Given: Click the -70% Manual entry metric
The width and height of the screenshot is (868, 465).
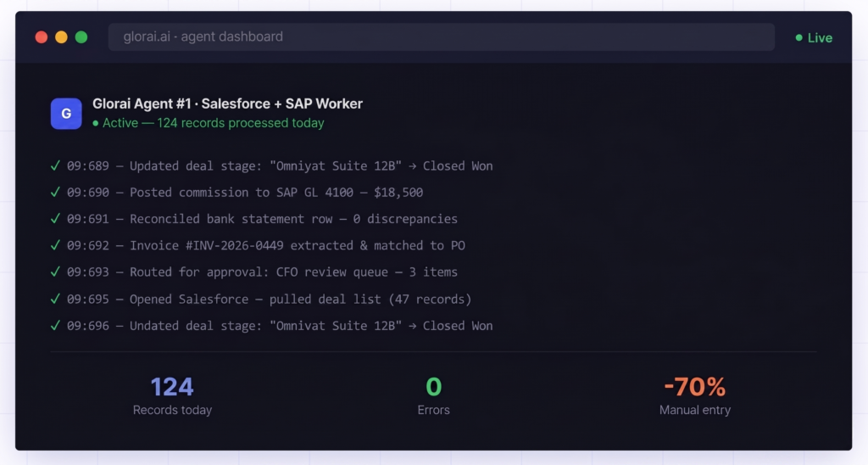Looking at the screenshot, I should coord(694,395).
